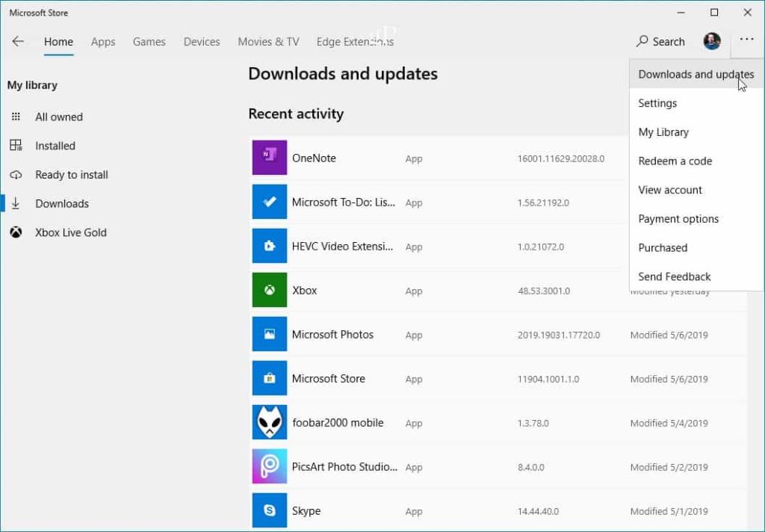Open Payment options from the menu

click(696, 219)
